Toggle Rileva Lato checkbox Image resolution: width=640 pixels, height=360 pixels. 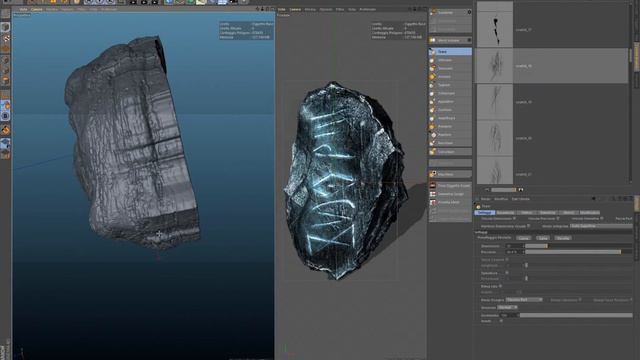tap(500, 287)
